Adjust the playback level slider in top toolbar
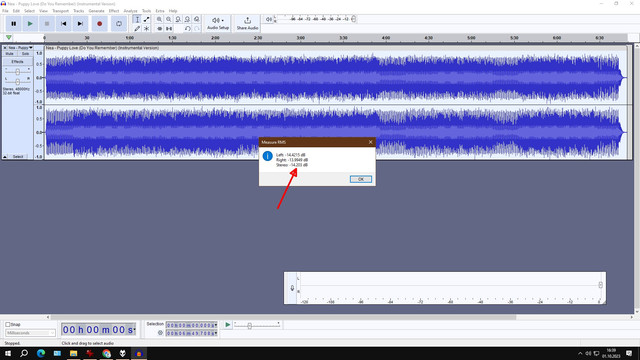This screenshot has width=640, height=360. 353,19
